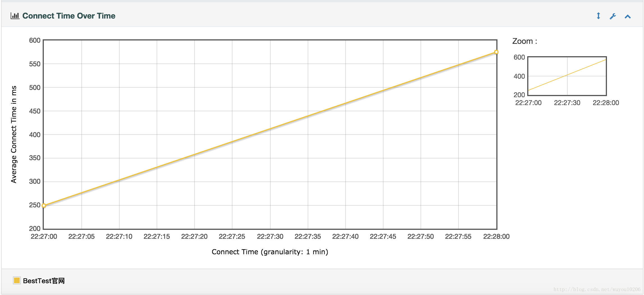The width and height of the screenshot is (644, 295).
Task: Click the 250 y-axis label
Action: [x=35, y=205]
